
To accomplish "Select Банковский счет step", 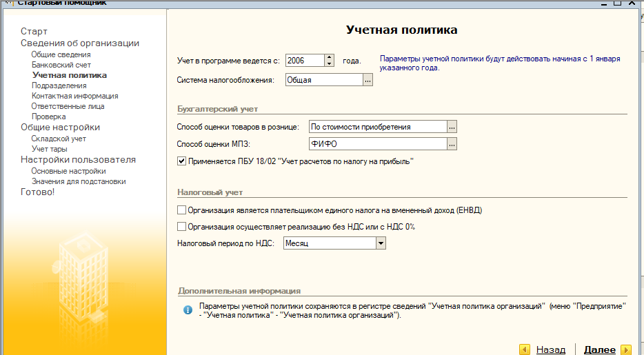I will pyautogui.click(x=61, y=65).
